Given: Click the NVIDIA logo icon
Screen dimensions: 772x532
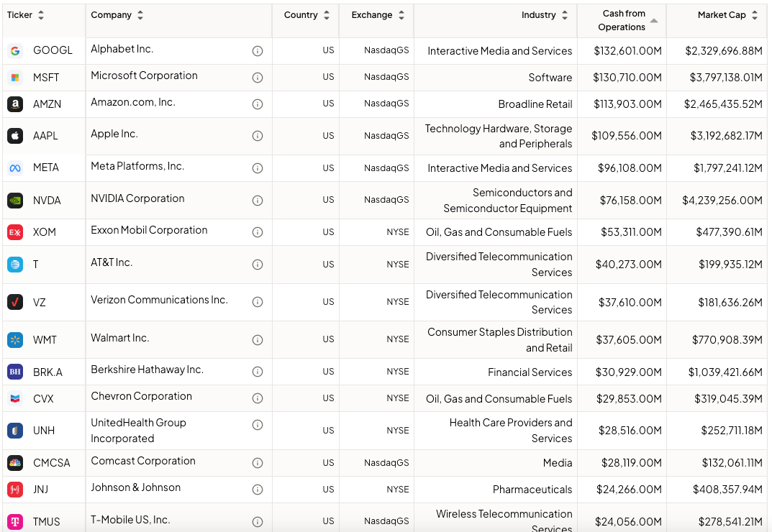Looking at the screenshot, I should (15, 201).
